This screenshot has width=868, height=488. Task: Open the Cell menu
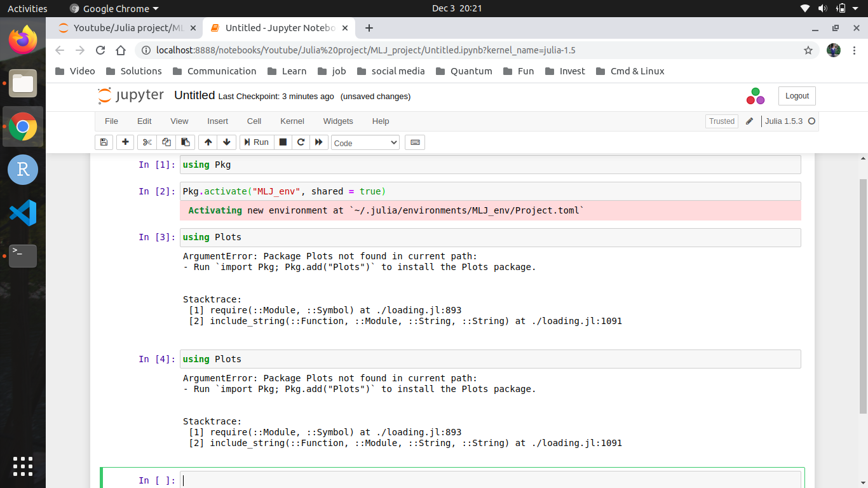254,121
